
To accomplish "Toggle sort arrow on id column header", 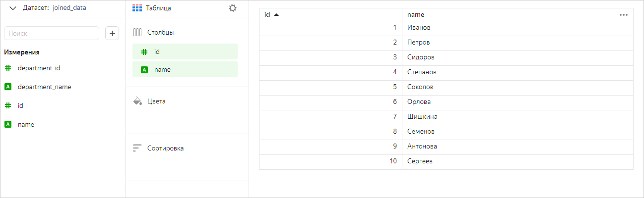I will [x=276, y=15].
